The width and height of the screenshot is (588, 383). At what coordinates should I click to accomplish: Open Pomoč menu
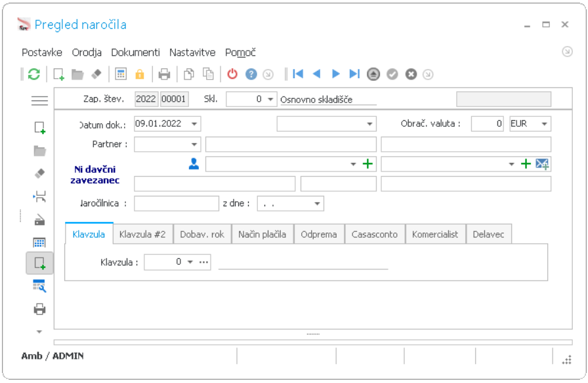[240, 53]
